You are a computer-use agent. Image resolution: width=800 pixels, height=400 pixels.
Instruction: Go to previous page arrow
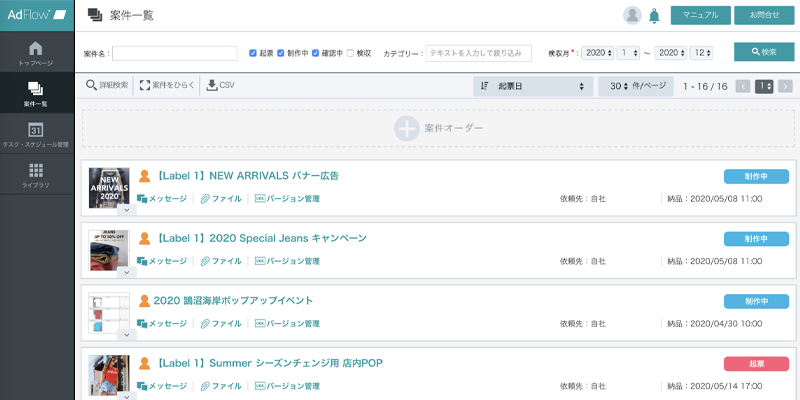[743, 86]
